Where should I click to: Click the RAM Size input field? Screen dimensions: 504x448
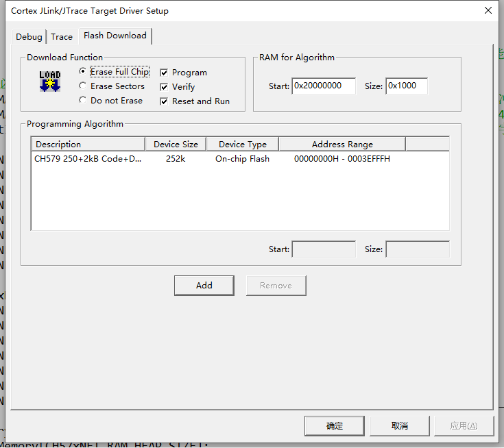click(x=406, y=86)
